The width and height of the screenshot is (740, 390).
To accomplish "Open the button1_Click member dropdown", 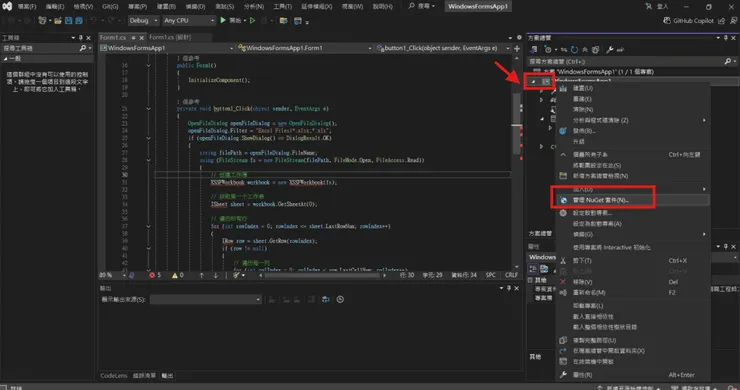I will click(x=443, y=48).
